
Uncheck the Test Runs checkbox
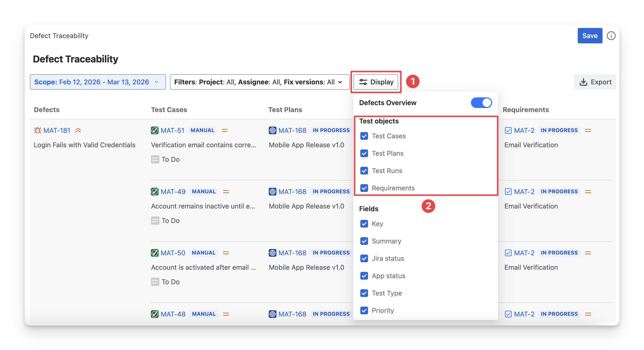364,171
